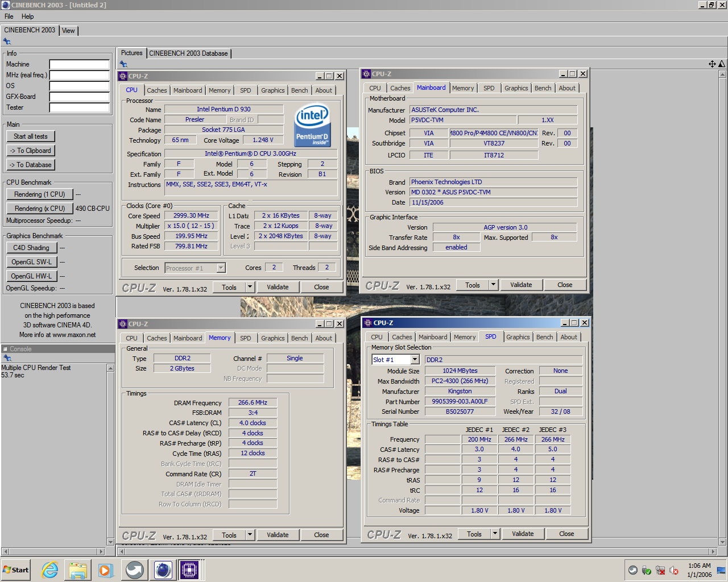Click the grey round tray icon
Viewport: 728px width, 582px height.
click(632, 570)
